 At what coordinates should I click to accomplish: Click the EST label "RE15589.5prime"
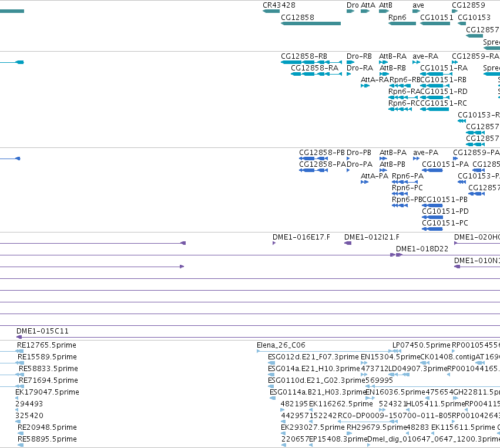click(47, 357)
